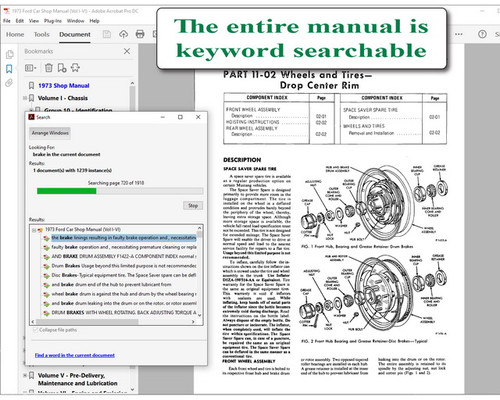Screen dimensions: 500x400
Task: Switch to the Home tab
Action: [15, 34]
